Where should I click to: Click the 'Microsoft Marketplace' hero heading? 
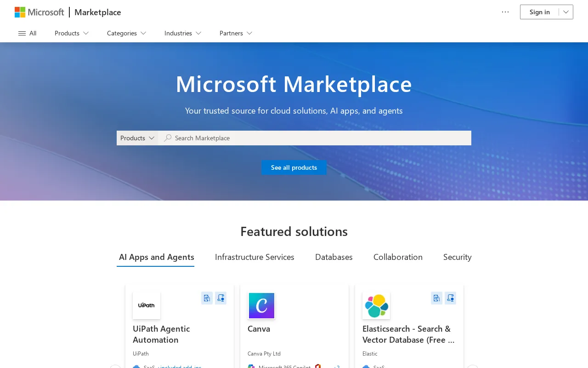tap(294, 84)
